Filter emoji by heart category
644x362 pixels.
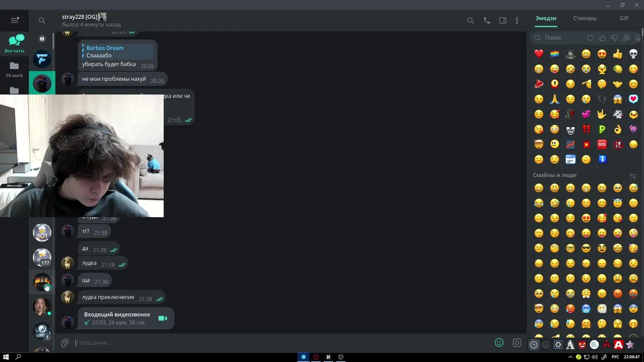click(x=590, y=38)
